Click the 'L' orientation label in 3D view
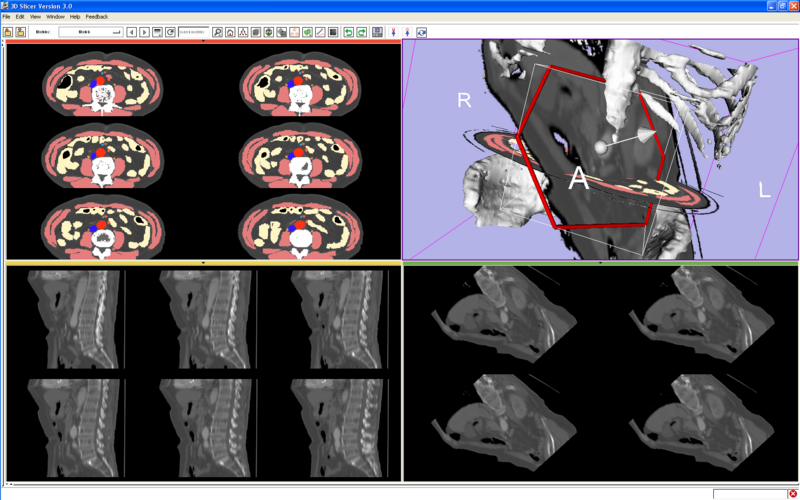800x500 pixels. pyautogui.click(x=764, y=190)
